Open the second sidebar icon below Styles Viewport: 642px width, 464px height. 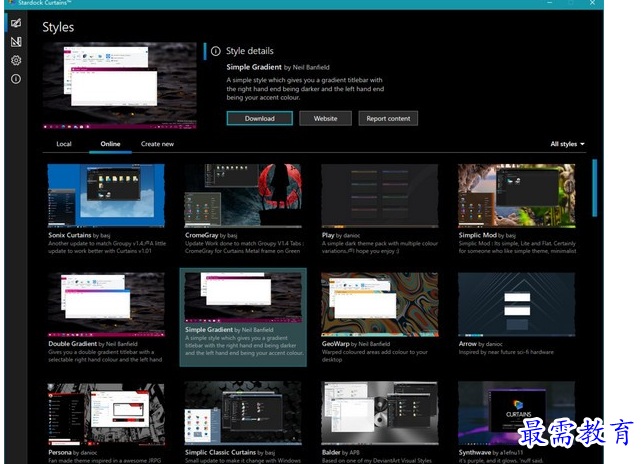(16, 41)
